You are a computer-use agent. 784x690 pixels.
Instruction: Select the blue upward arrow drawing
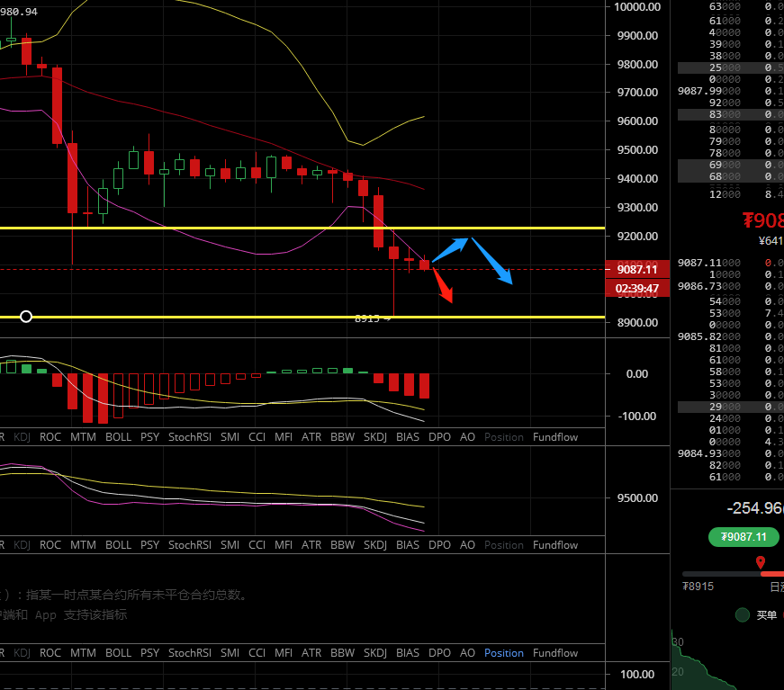[x=450, y=249]
